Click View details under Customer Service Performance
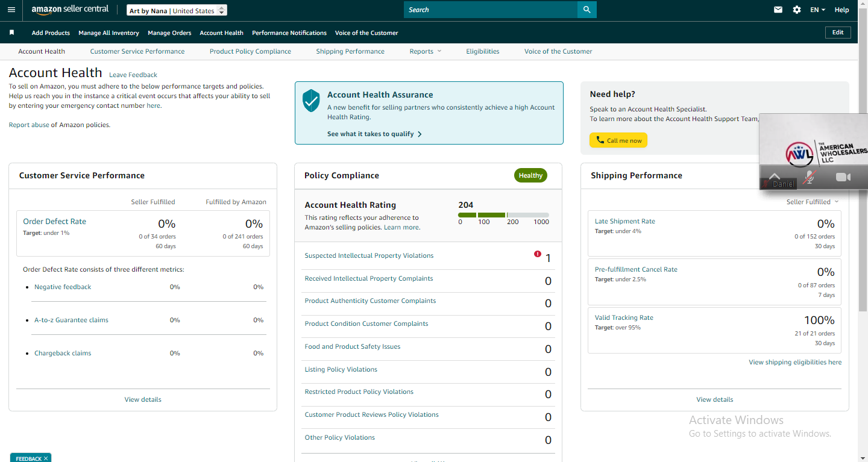868x462 pixels. pyautogui.click(x=143, y=399)
